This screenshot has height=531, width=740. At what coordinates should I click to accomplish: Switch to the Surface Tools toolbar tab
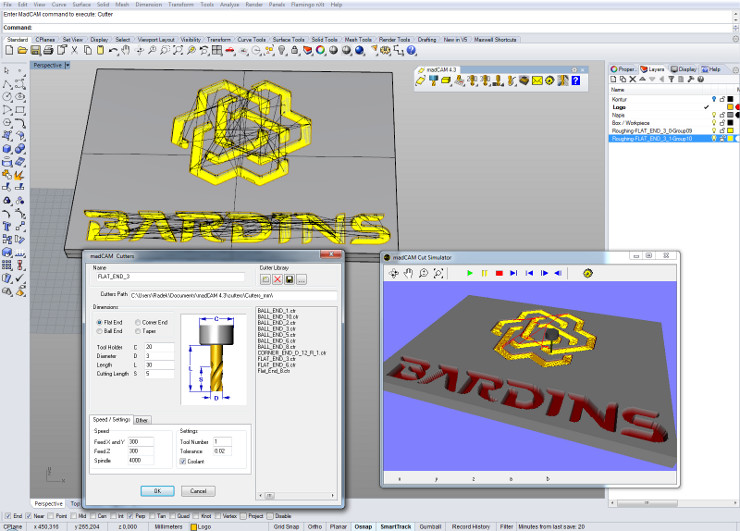click(288, 40)
